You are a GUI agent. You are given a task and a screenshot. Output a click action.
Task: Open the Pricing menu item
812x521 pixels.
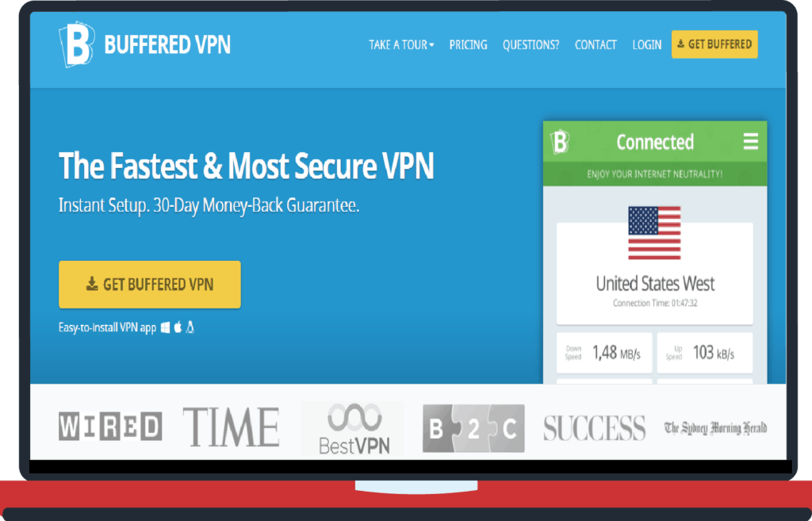(x=468, y=45)
